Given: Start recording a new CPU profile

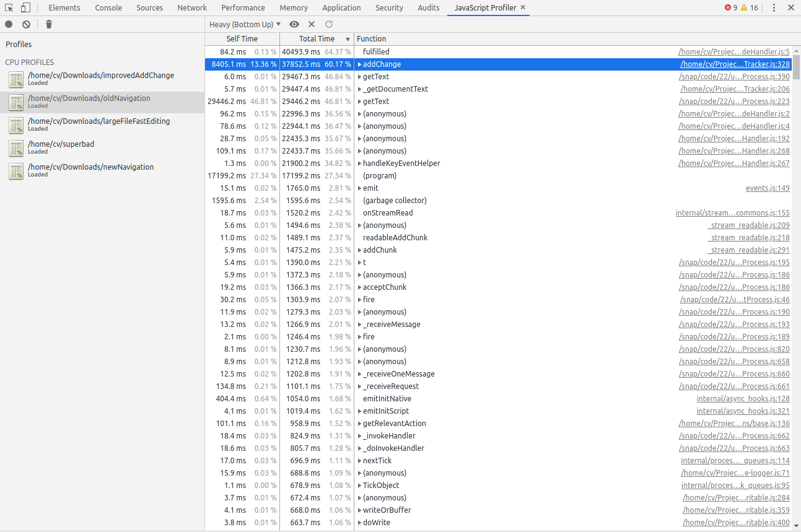Looking at the screenshot, I should (x=8, y=24).
